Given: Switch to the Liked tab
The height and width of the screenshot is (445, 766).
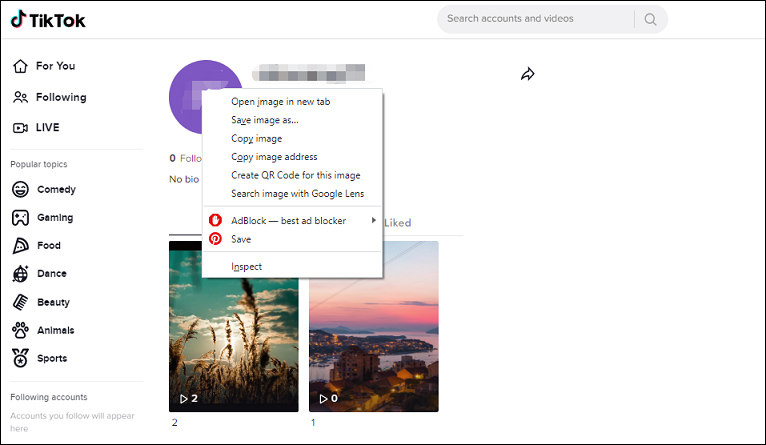Looking at the screenshot, I should point(398,223).
